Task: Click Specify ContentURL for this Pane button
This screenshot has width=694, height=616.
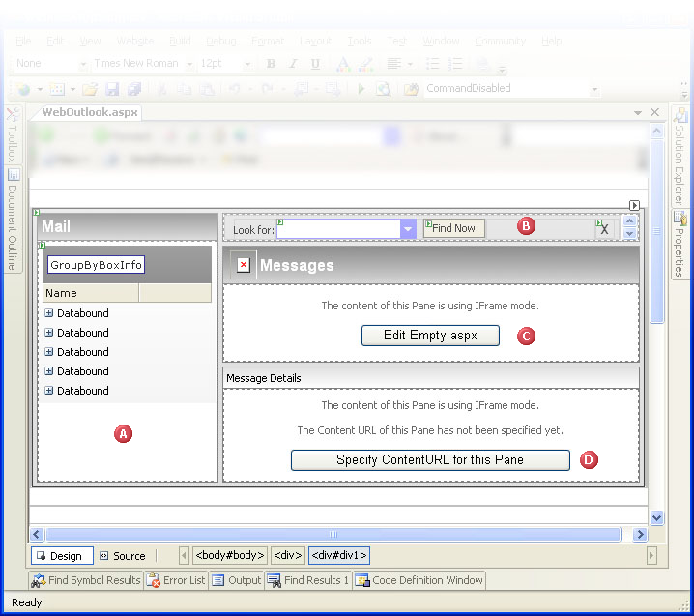Action: (430, 459)
